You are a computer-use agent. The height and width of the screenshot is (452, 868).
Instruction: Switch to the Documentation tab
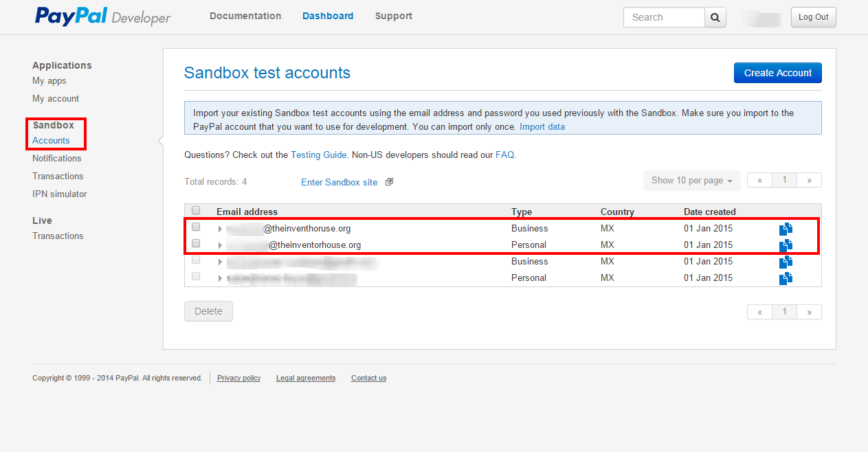(x=245, y=16)
